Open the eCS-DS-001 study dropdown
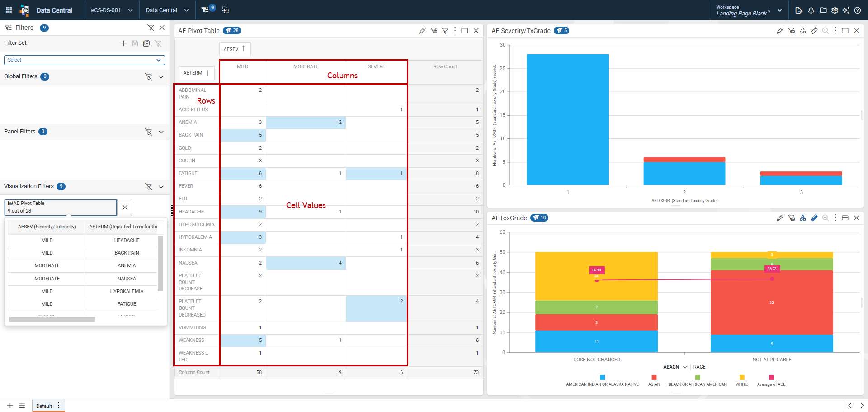 (x=112, y=10)
